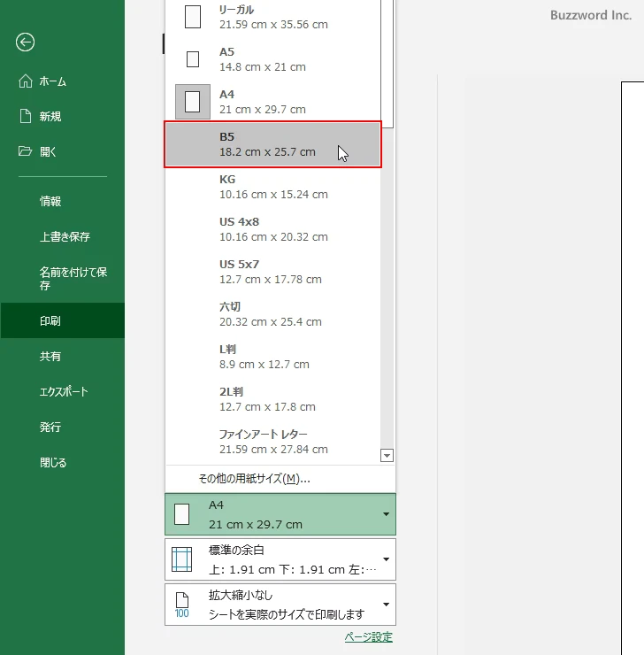Click the paper list scroll-down arrow
The width and height of the screenshot is (644, 655).
coord(387,456)
